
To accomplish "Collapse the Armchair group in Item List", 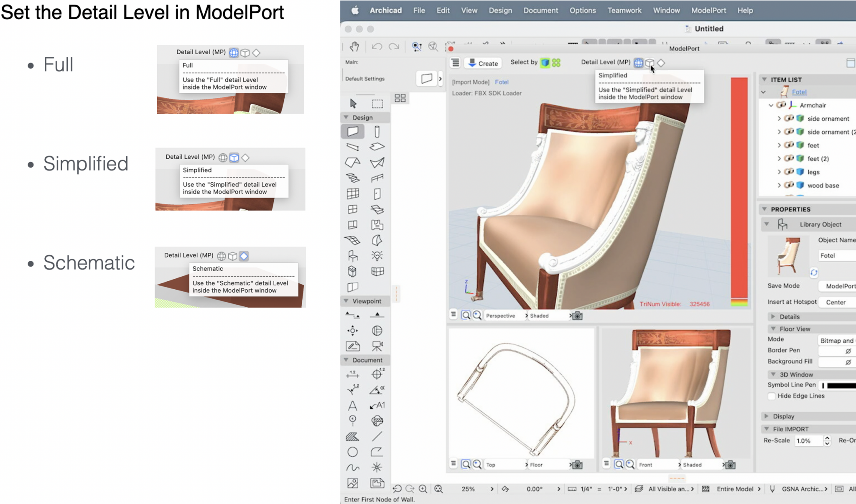I will (771, 105).
